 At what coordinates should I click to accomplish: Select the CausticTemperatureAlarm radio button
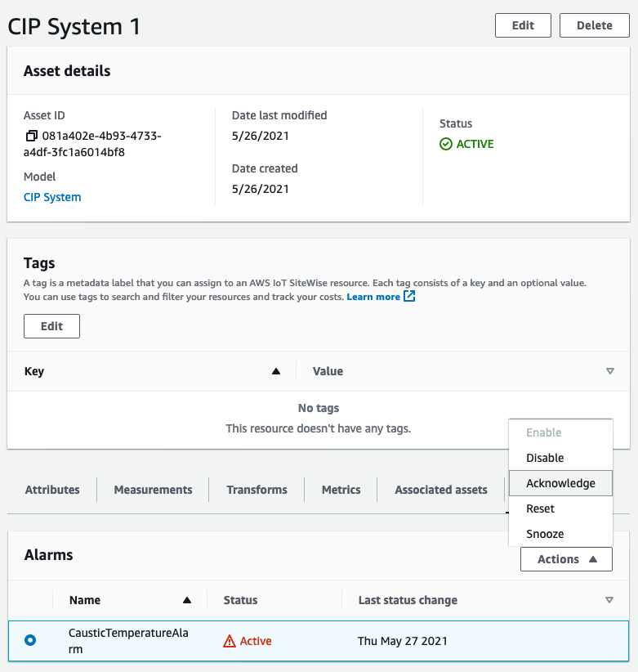pos(30,640)
